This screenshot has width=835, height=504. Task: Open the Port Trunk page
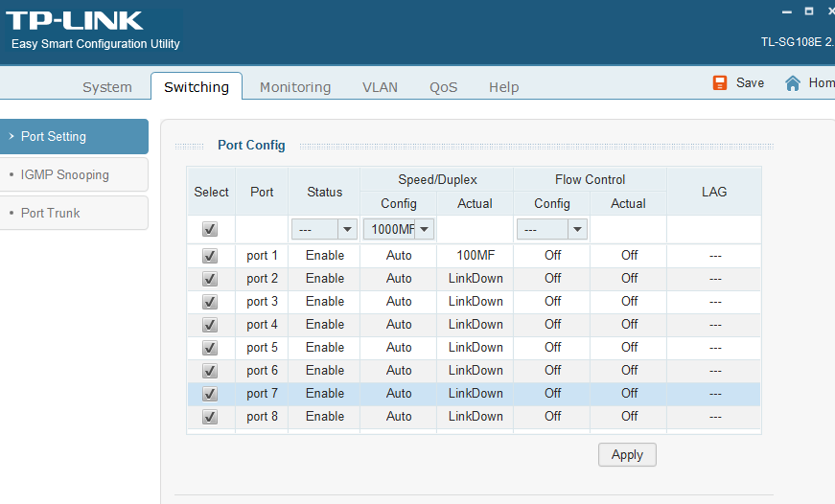click(x=51, y=213)
